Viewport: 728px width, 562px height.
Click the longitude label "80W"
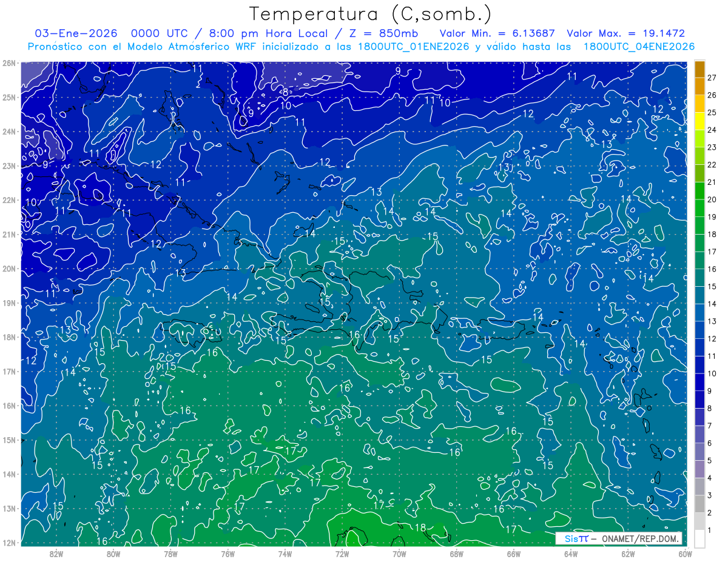coord(113,554)
